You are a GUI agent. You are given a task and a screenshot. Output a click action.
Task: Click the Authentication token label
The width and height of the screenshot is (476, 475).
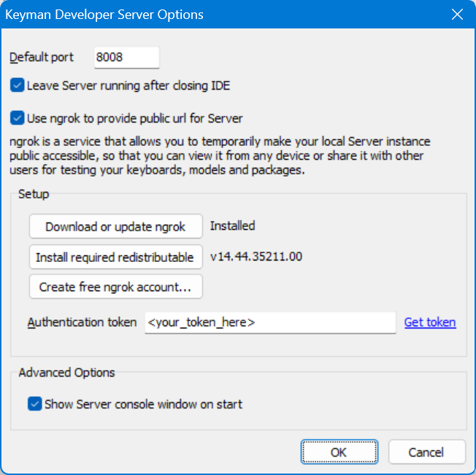coord(82,323)
